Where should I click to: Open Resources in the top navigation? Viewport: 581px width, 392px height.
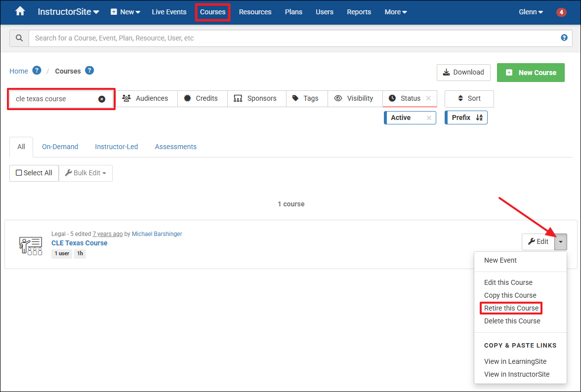pyautogui.click(x=255, y=12)
